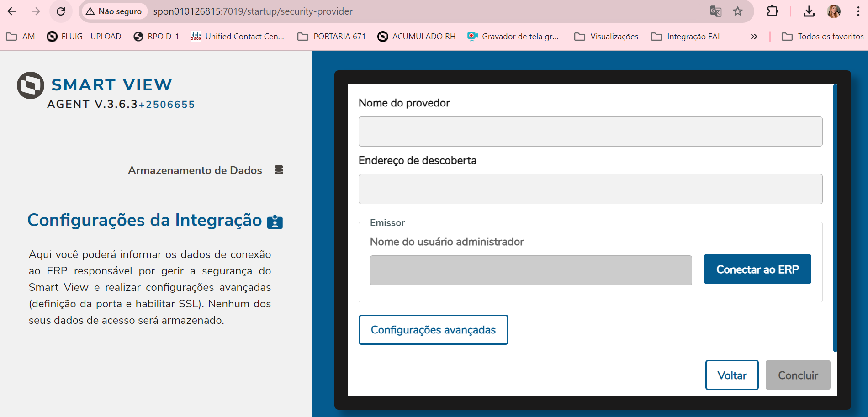Click the browser forward arrow

click(36, 11)
